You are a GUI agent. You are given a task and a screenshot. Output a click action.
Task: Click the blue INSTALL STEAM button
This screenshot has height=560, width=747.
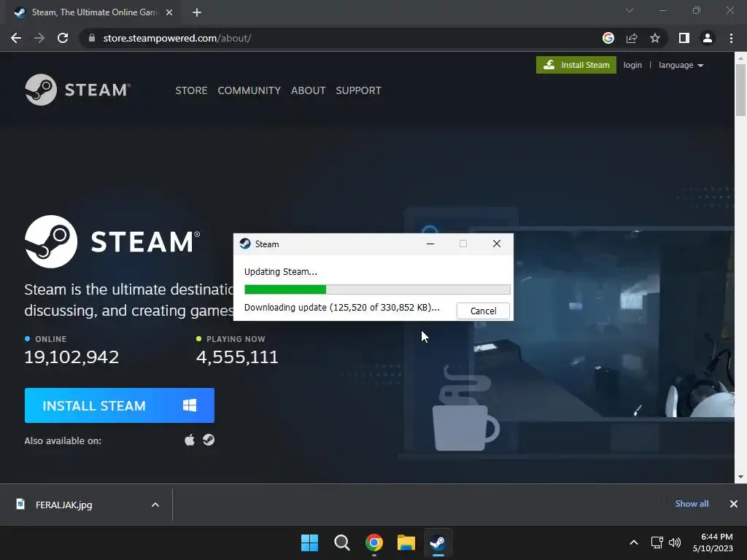120,405
